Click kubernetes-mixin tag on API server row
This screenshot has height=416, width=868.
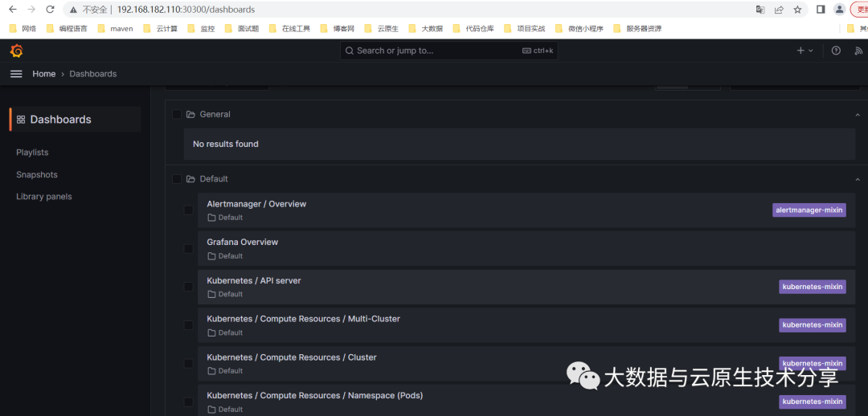(812, 287)
